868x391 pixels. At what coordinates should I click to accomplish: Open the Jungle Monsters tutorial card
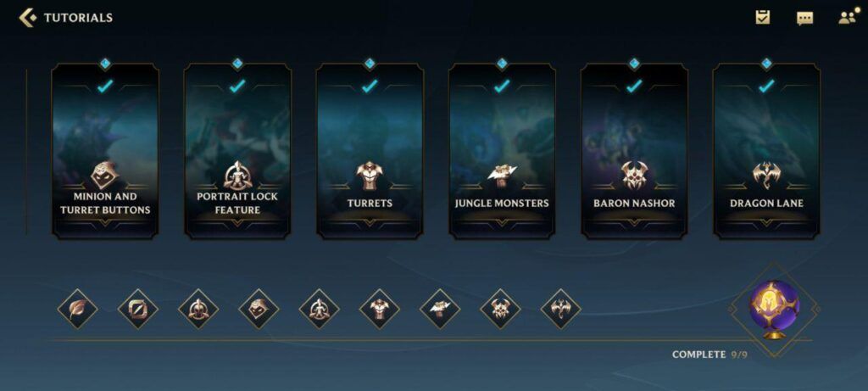[x=502, y=151]
